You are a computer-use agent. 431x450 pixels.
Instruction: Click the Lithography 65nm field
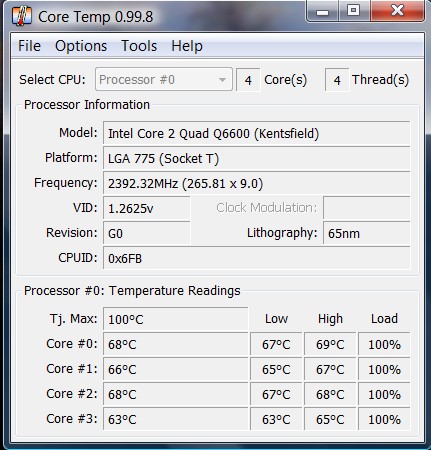366,233
